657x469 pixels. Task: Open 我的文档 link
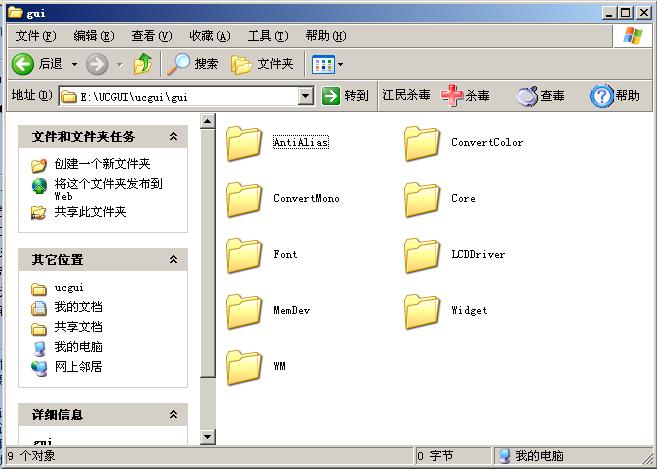(x=78, y=307)
